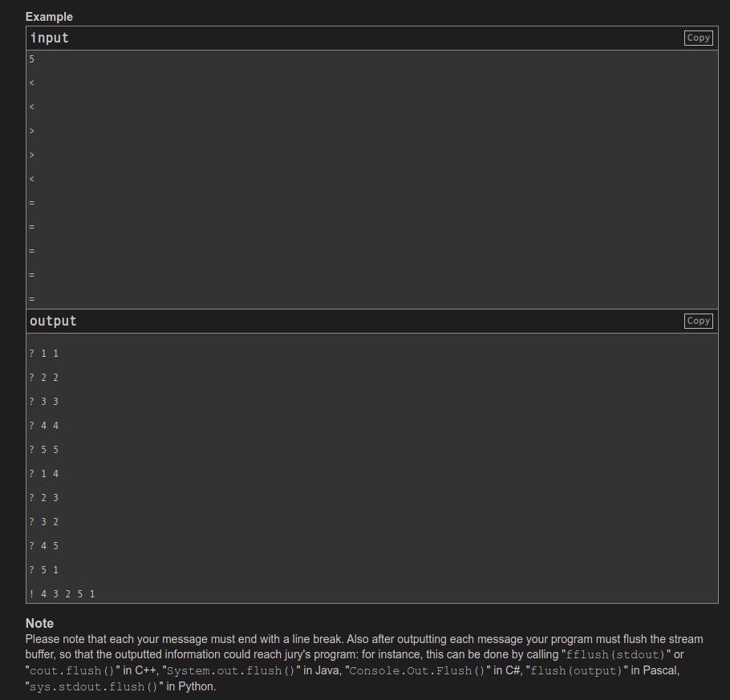Click 'Console.Out.Flush()' code in the note
The height and width of the screenshot is (700, 730).
click(418, 670)
